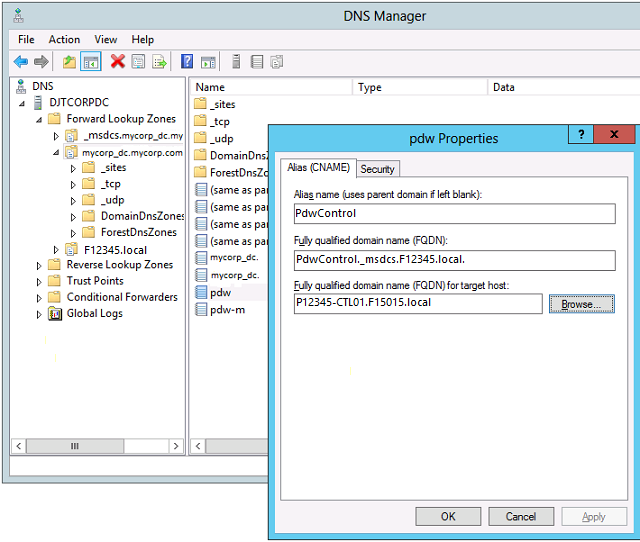Collapse the DJTCORPDC server node
Image resolution: width=640 pixels, height=542 pixels.
pyautogui.click(x=22, y=104)
